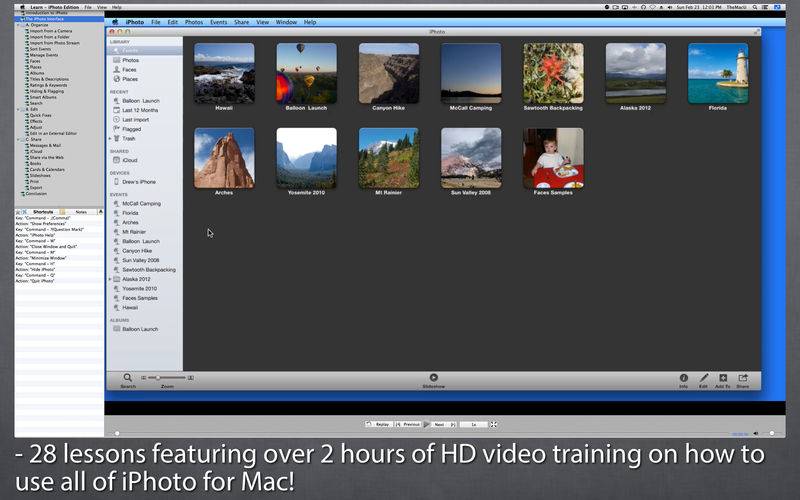Open the Hawaii event thumbnail
The image size is (800, 500).
click(224, 73)
